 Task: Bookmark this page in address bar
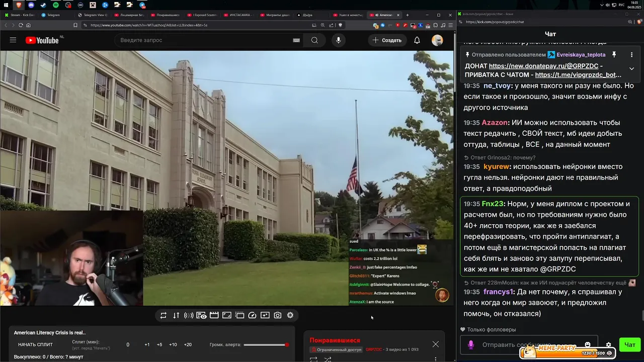pos(75,25)
